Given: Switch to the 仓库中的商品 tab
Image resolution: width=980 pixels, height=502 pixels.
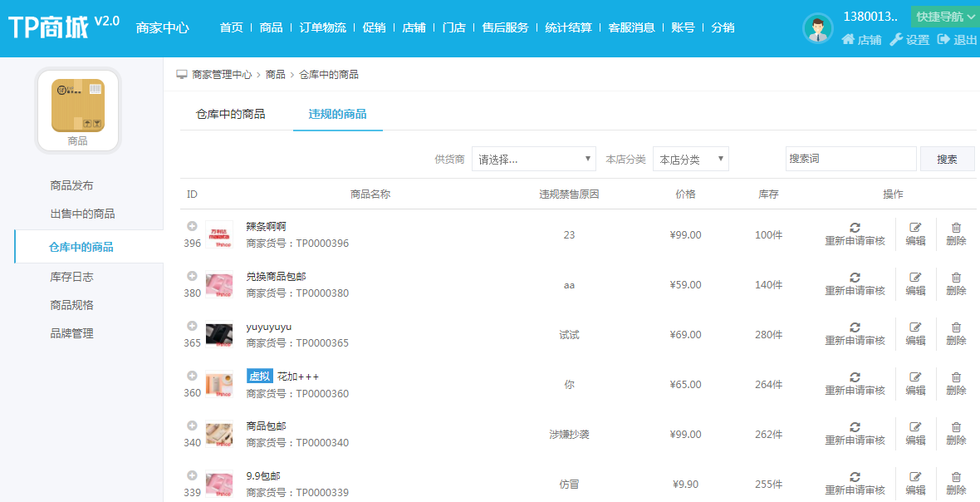Looking at the screenshot, I should click(231, 114).
